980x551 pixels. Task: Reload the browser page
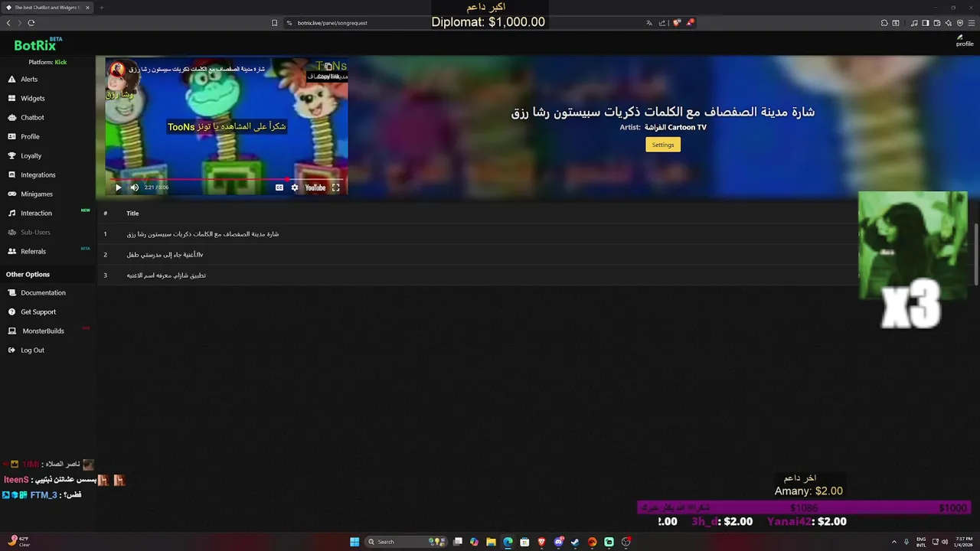point(31,23)
